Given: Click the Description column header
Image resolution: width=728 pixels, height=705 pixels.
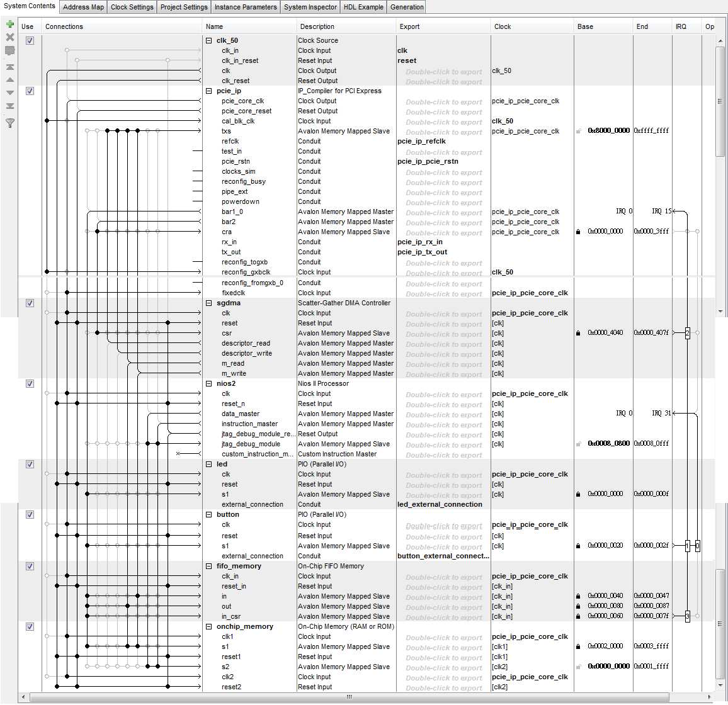Looking at the screenshot, I should click(346, 26).
